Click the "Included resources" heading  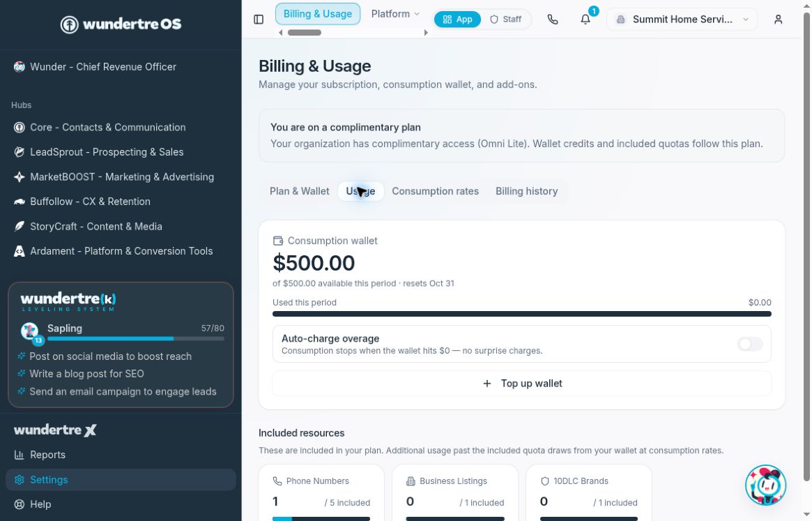[301, 433]
